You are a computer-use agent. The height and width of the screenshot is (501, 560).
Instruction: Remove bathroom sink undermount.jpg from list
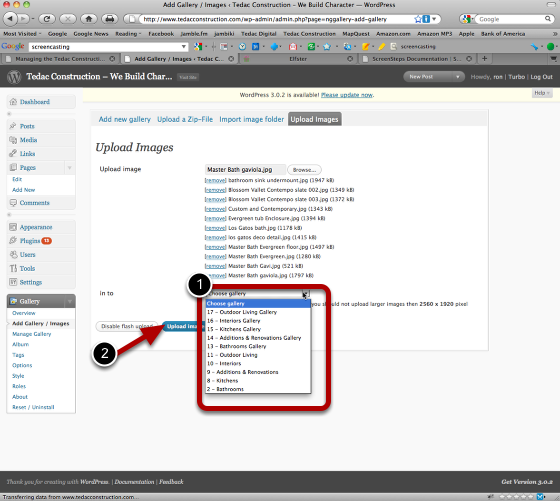tap(215, 180)
